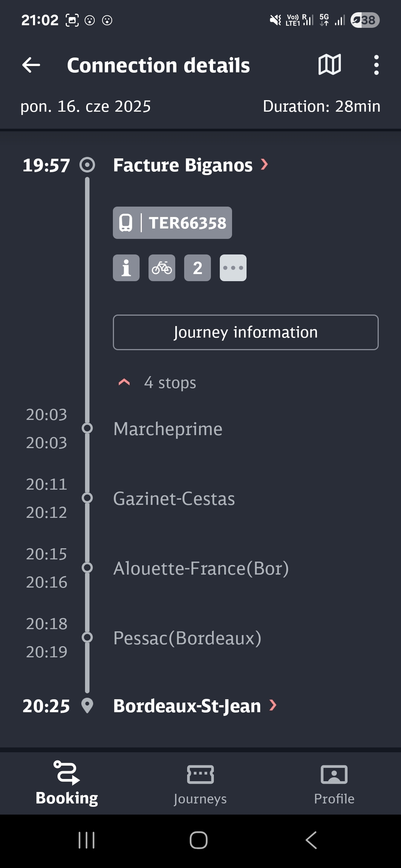Screen dimensions: 401x868
Task: Select the Marcheprime stop
Action: 168,429
